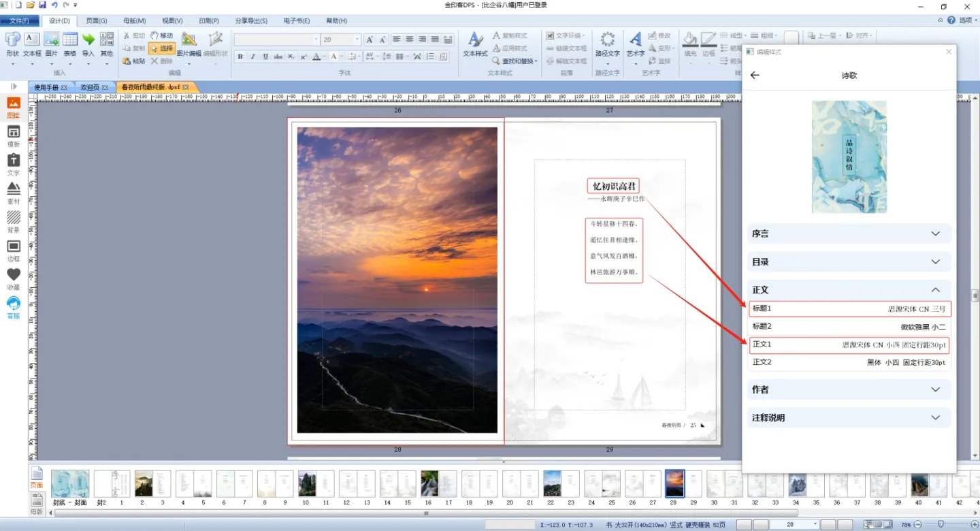Viewport: 980px width, 531px height.
Task: Open the 艺术字 word art tool
Action: click(635, 42)
